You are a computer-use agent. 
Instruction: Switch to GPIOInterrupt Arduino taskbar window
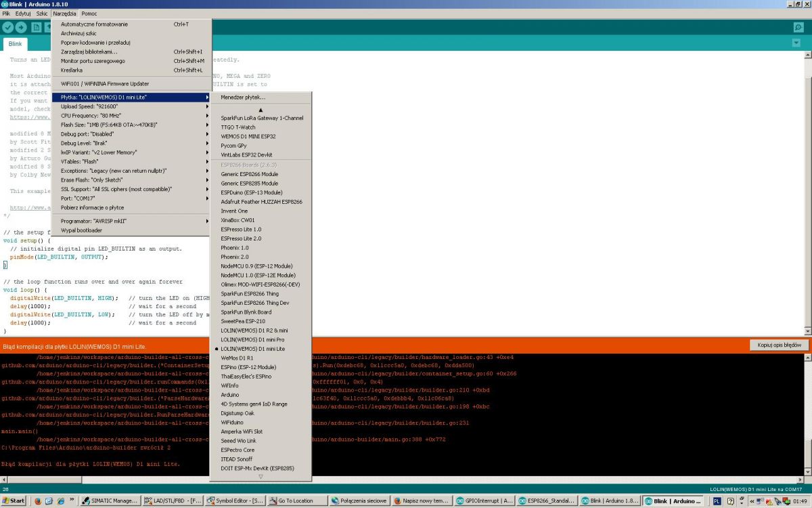tap(484, 501)
